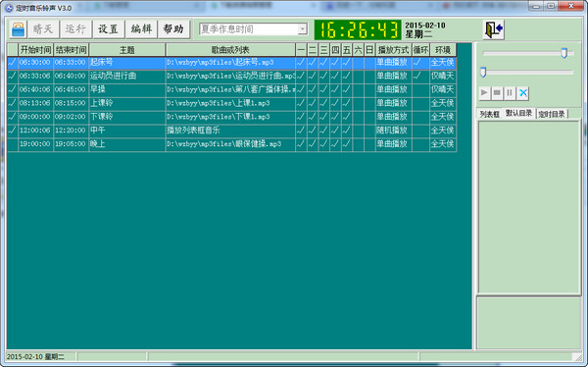Start playback with the play button
This screenshot has height=367, width=588.
point(484,92)
